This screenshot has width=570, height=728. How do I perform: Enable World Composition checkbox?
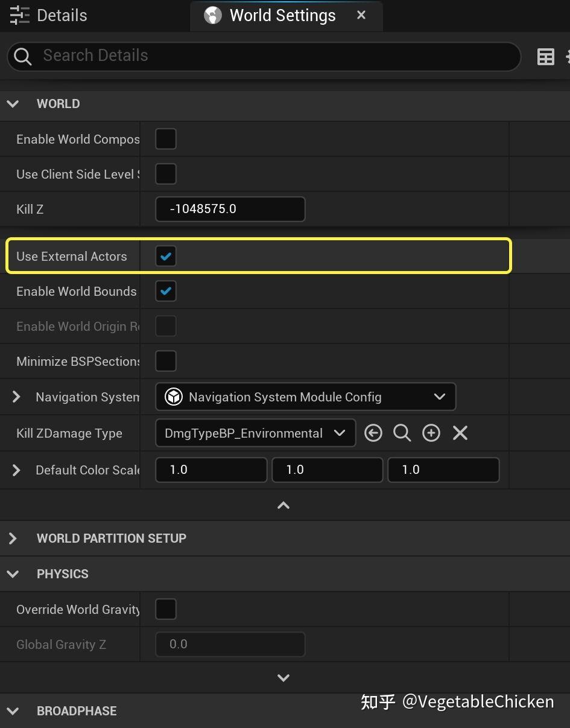(166, 139)
